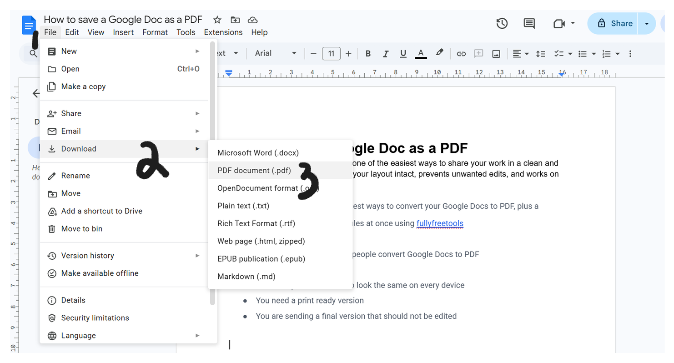Open Details from File menu
The height and width of the screenshot is (363, 674).
124,300
